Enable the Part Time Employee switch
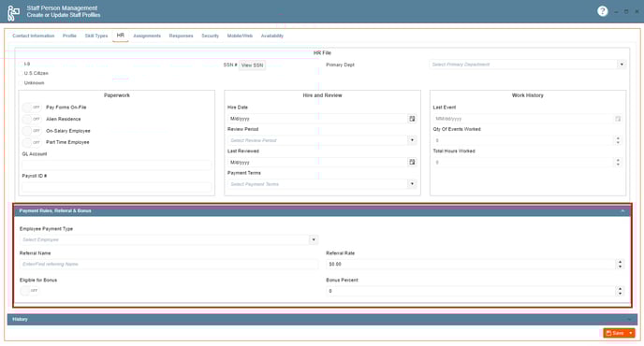This screenshot has height=346, width=644. (x=32, y=142)
